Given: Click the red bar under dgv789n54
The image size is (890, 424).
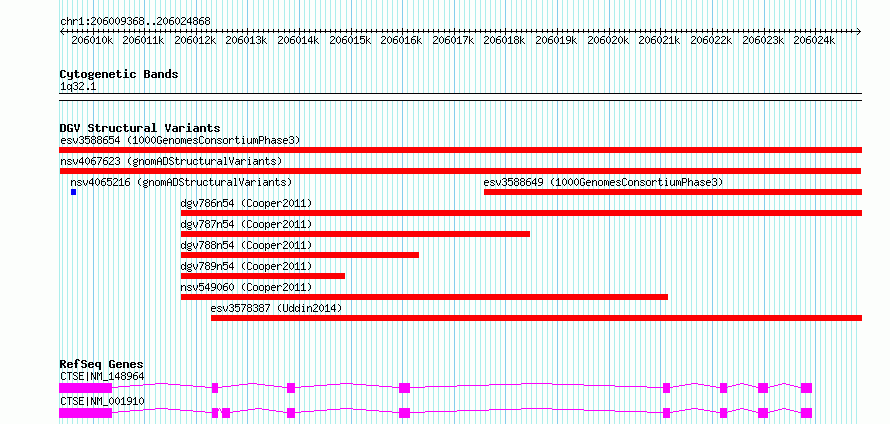Looking at the screenshot, I should click(x=263, y=276).
